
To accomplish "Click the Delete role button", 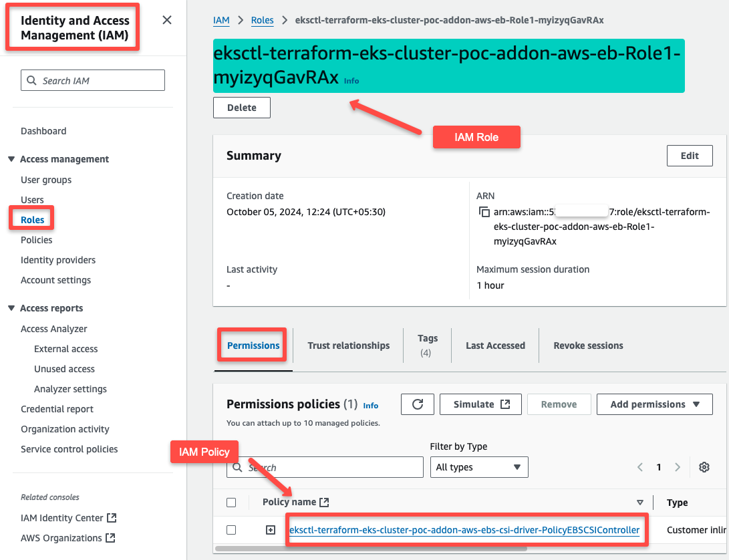I will point(241,107).
